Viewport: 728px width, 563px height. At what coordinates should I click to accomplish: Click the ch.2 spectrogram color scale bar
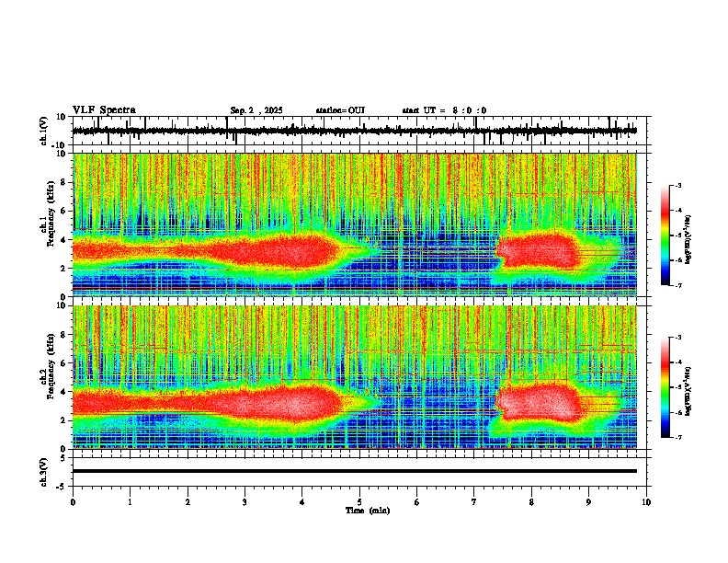665,387
